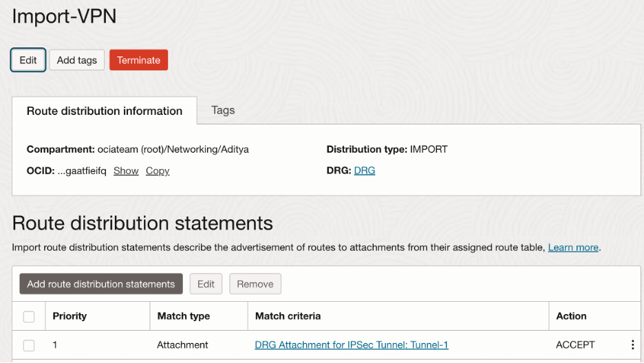The width and height of the screenshot is (644, 363).
Task: Click the Match type column header
Action: (184, 316)
